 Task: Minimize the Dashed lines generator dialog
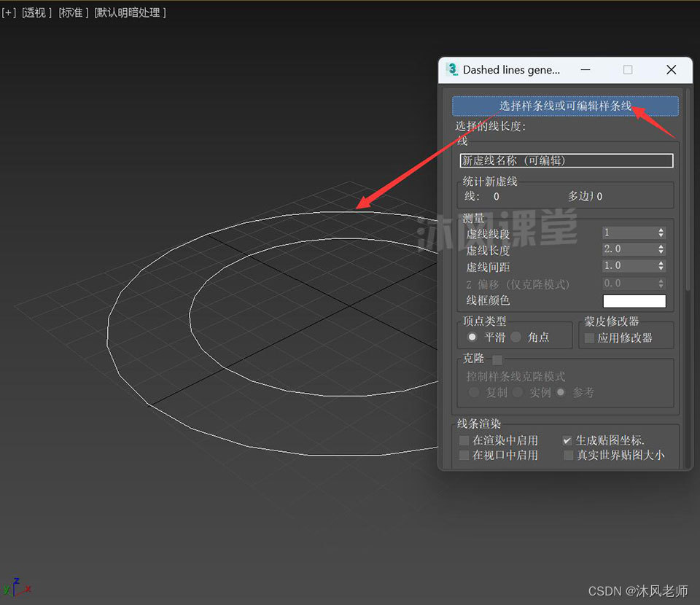click(586, 69)
